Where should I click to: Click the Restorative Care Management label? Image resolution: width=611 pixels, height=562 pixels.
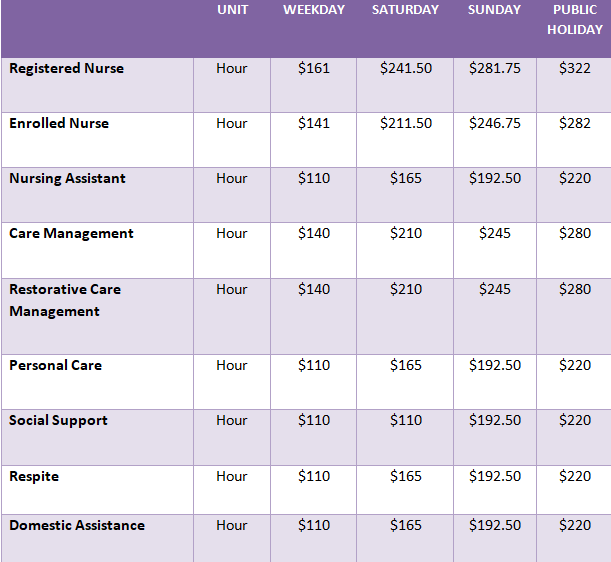[65, 300]
